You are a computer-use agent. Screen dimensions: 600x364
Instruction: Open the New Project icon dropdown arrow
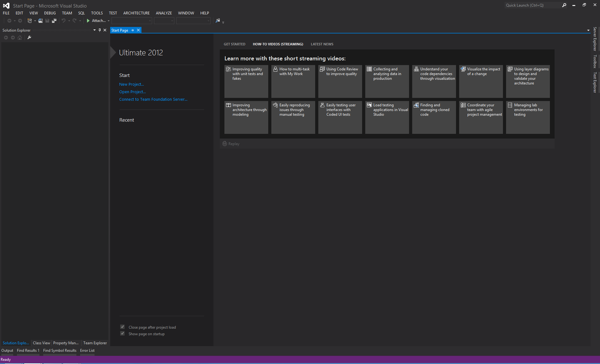click(35, 21)
